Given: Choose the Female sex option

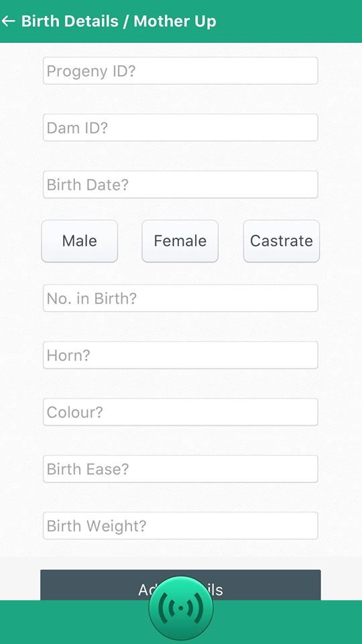Looking at the screenshot, I should click(180, 241).
